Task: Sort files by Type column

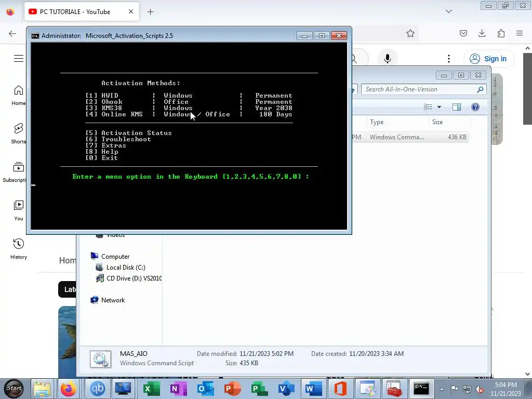Action: tap(397, 122)
